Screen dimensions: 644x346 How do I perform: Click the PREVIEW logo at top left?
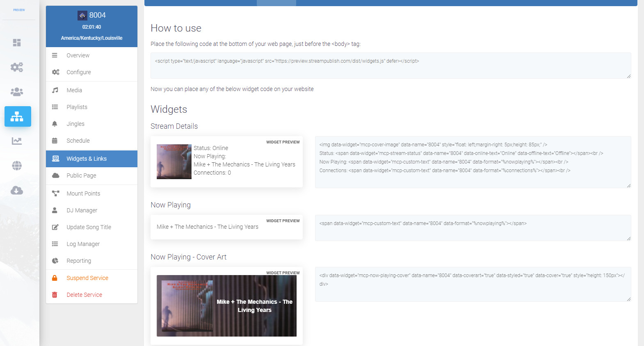coord(19,10)
